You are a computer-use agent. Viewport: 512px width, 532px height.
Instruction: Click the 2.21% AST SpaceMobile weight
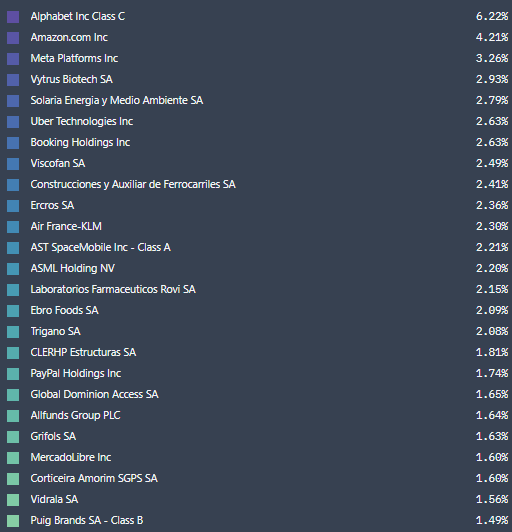(492, 247)
